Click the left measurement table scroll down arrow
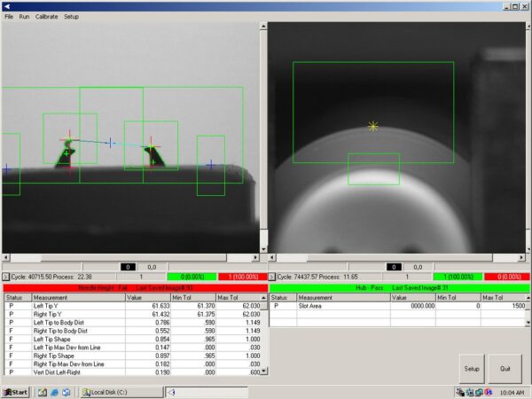The height and width of the screenshot is (399, 532). (x=264, y=371)
